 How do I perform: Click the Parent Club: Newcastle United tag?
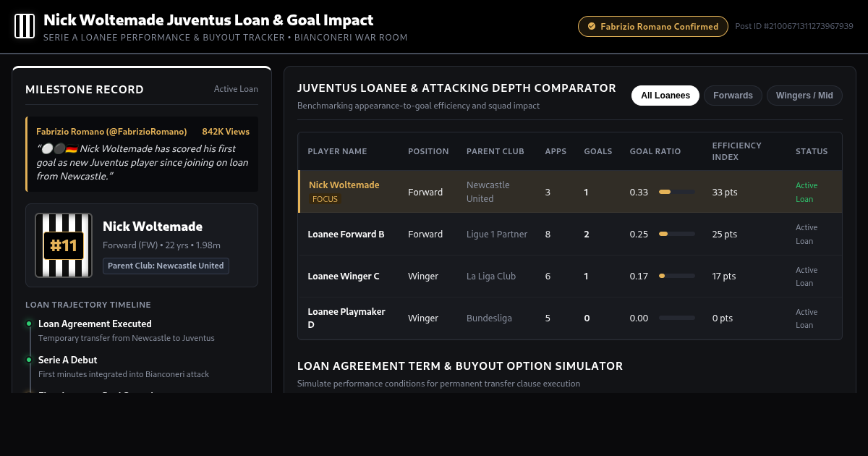(x=166, y=266)
